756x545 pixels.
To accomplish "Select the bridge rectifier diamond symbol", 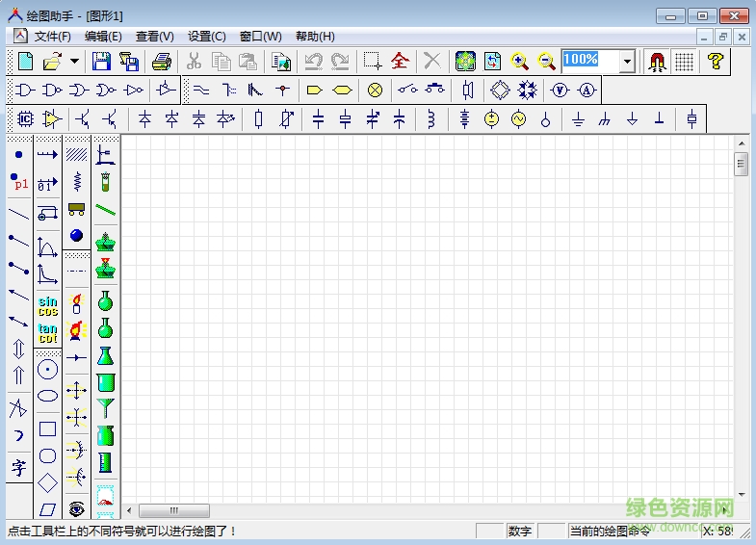I will point(500,91).
